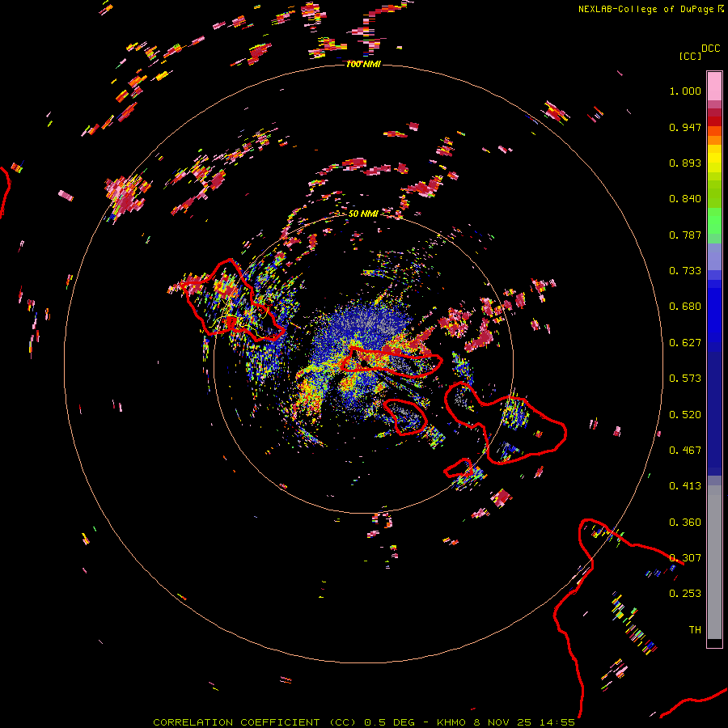Click the 8 NOV 25 date text
Screen dimensions: 728x728
click(502, 722)
